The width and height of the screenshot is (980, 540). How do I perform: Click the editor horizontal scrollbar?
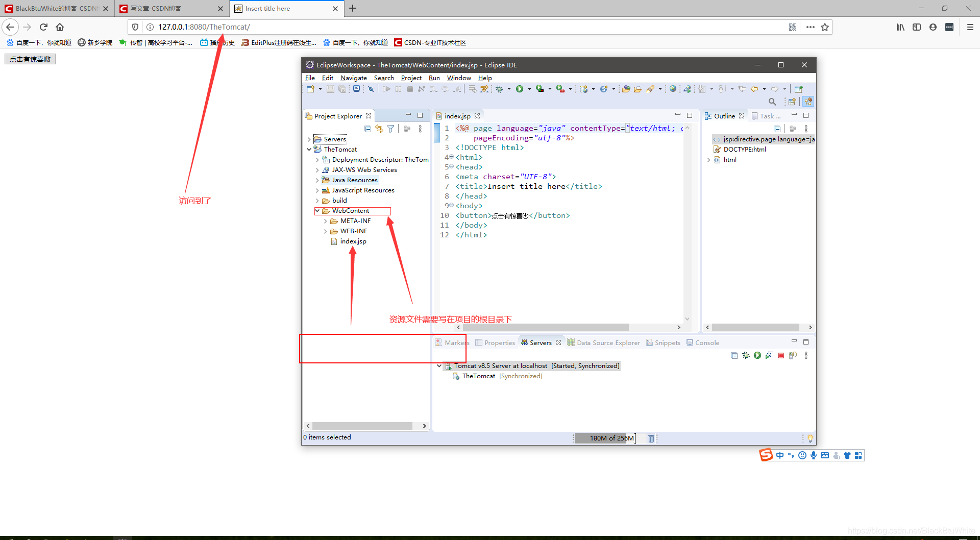[x=546, y=327]
